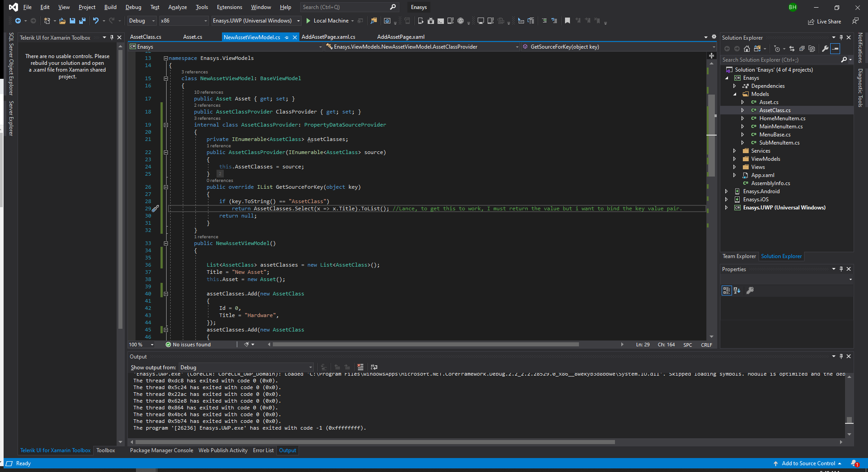
Task: Click the Save All toolbar icon
Action: pyautogui.click(x=82, y=21)
